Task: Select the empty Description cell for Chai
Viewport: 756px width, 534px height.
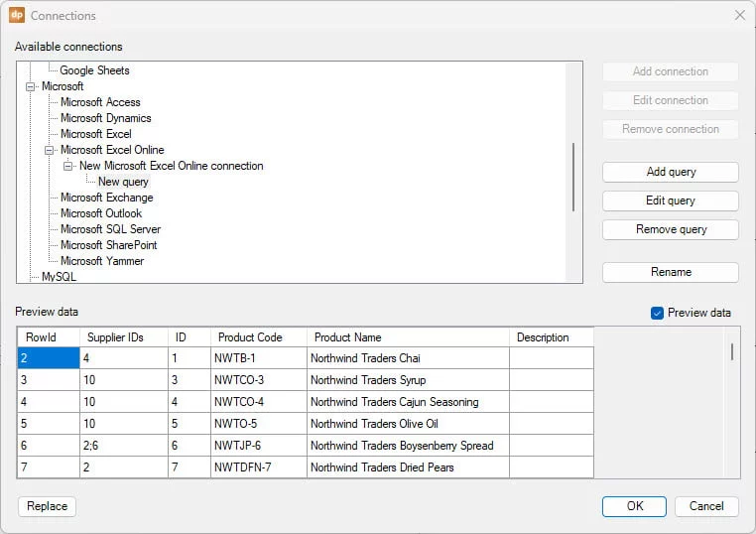Action: [x=552, y=358]
